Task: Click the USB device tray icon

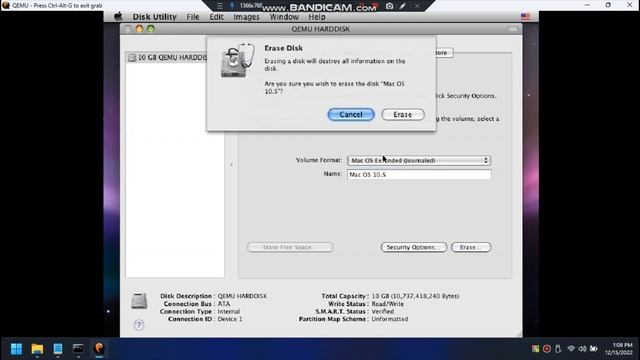Action: (558, 349)
